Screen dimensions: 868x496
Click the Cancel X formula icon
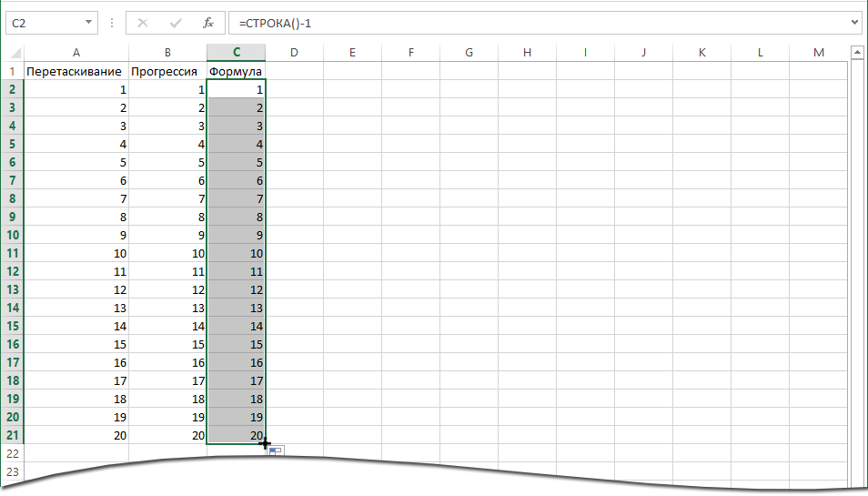[x=143, y=22]
